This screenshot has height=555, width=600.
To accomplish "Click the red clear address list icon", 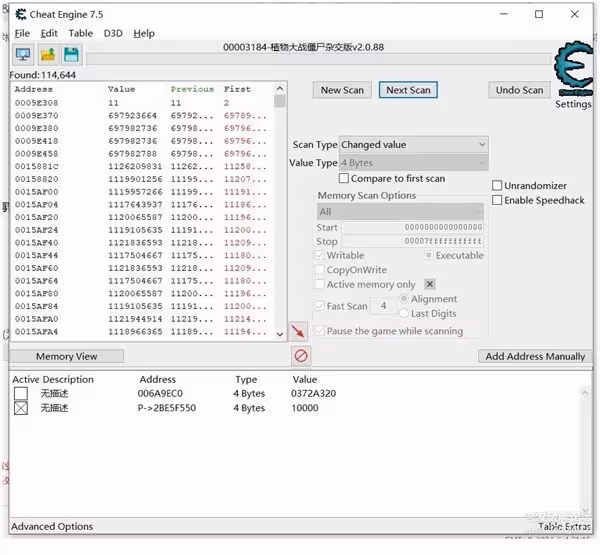I will pyautogui.click(x=301, y=356).
